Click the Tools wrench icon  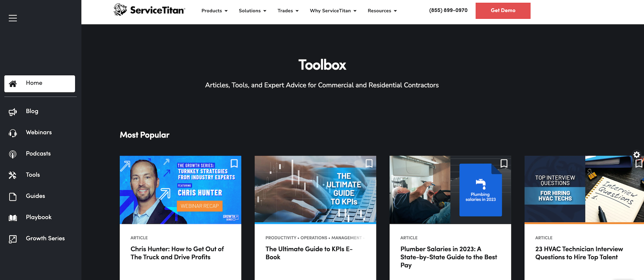pos(13,175)
